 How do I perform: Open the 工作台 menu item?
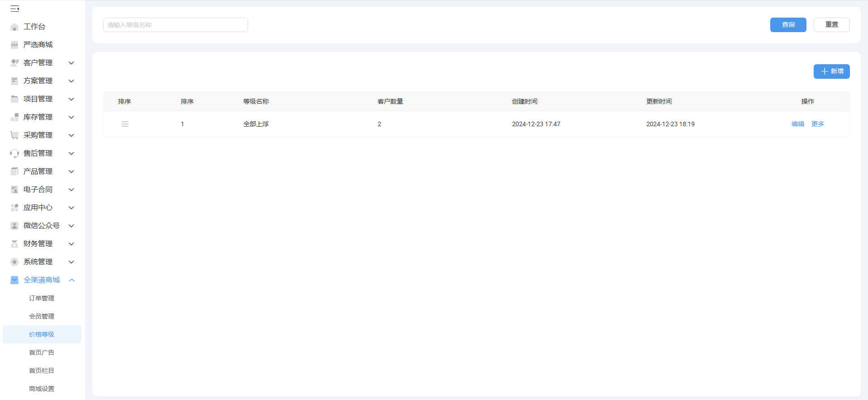pos(34,27)
